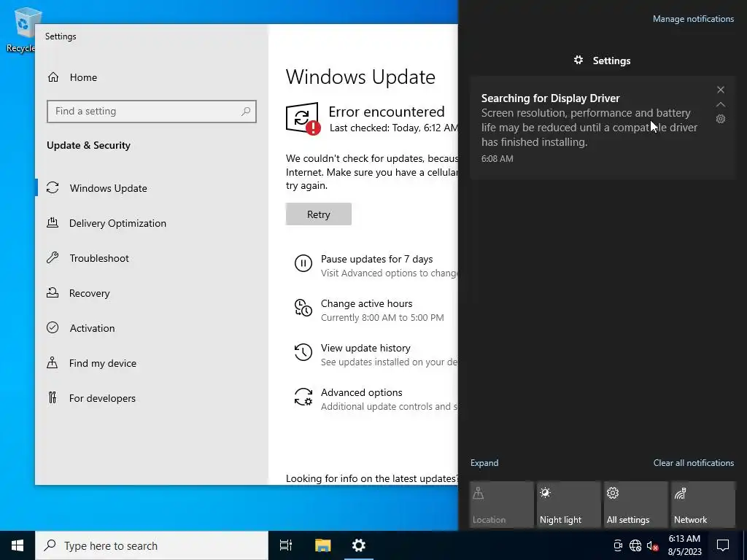Click the history icon for View update history

coord(303,352)
